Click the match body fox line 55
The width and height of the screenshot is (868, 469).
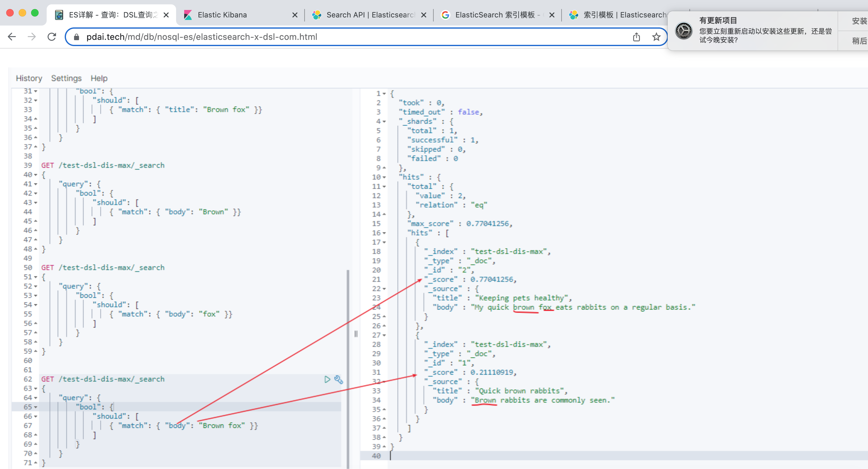pyautogui.click(x=171, y=314)
